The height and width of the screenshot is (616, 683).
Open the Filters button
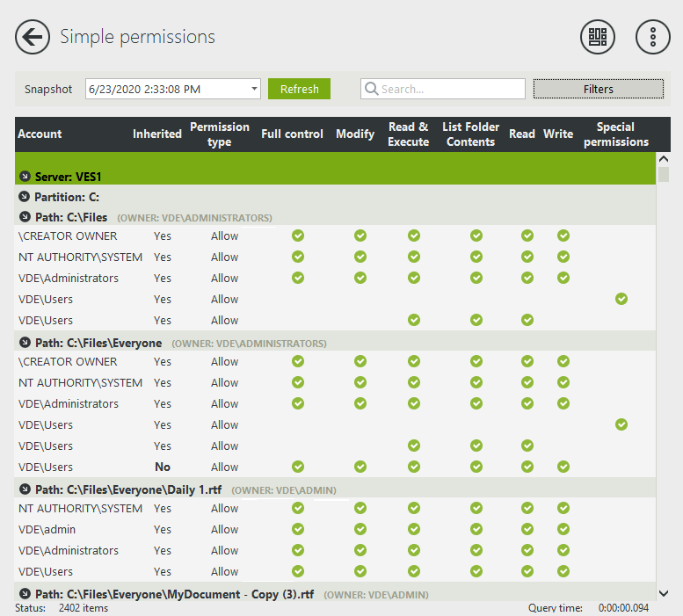(x=599, y=89)
